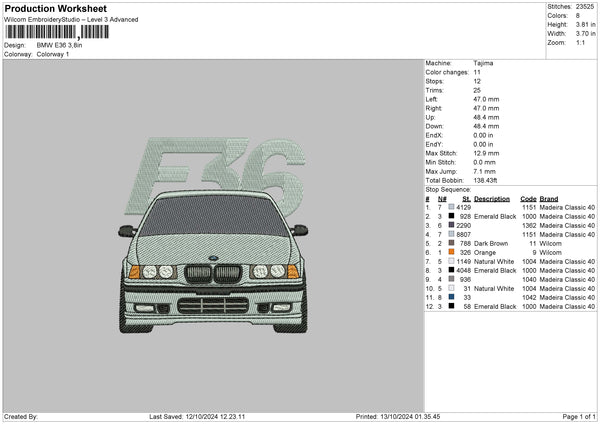Click the Brand column header
Screen dimensions: 600x424
point(549,199)
